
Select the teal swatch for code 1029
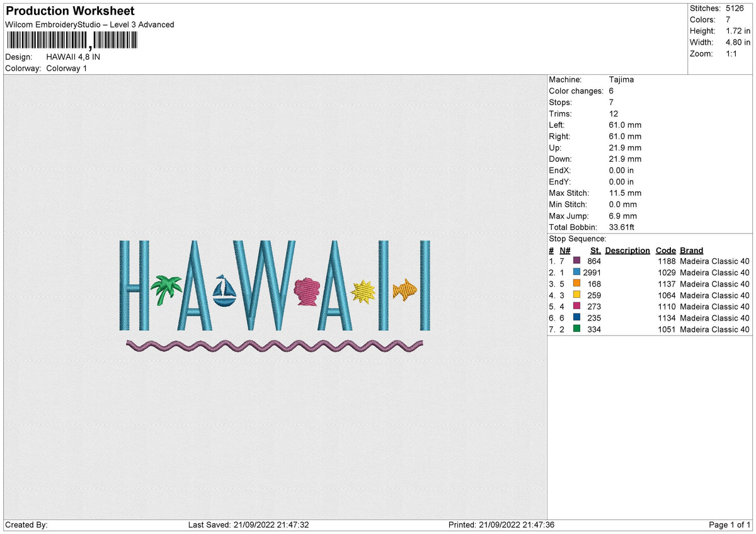click(x=576, y=273)
